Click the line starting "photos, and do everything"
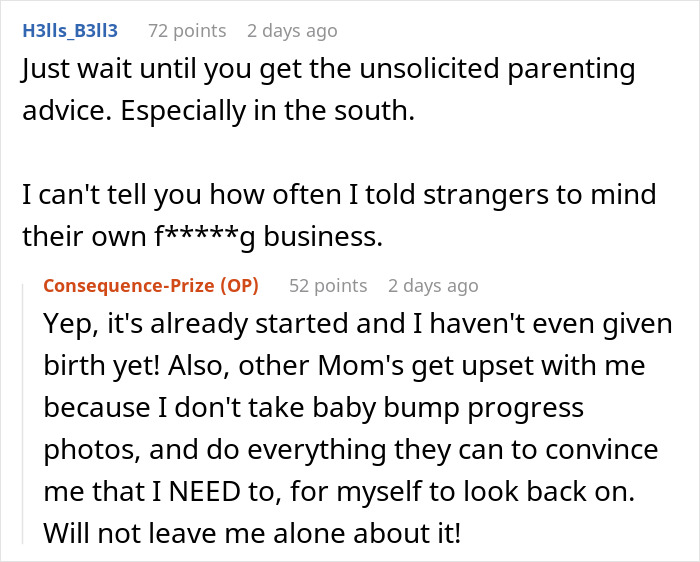 click(x=349, y=449)
